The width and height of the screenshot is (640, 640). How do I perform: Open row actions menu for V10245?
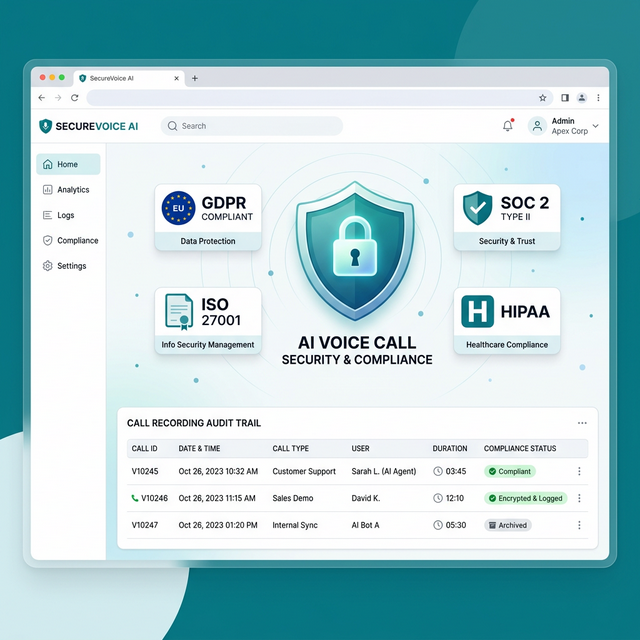(579, 471)
